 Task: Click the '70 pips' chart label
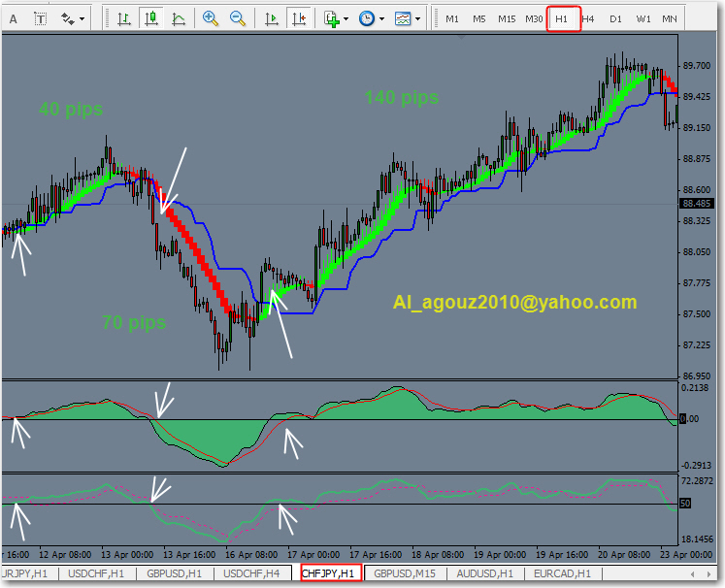tap(134, 322)
